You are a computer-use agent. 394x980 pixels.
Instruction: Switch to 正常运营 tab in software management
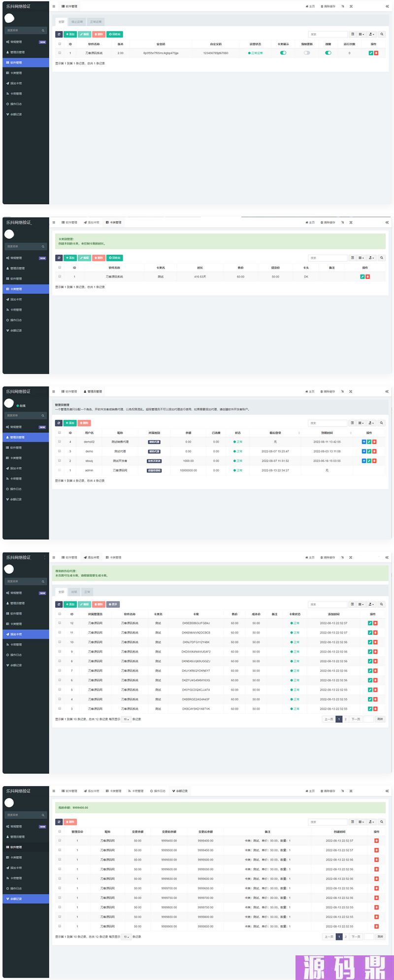96,22
